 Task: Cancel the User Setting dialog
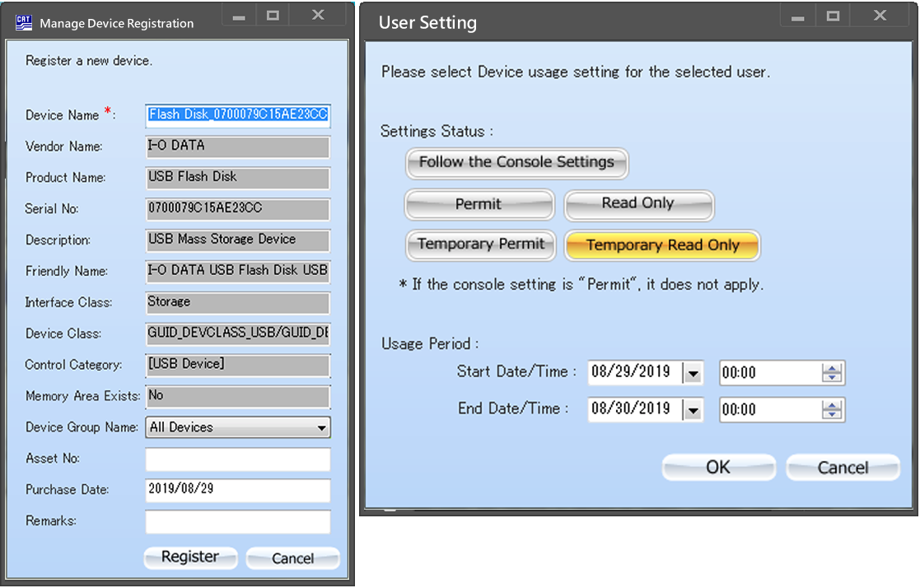coord(843,468)
